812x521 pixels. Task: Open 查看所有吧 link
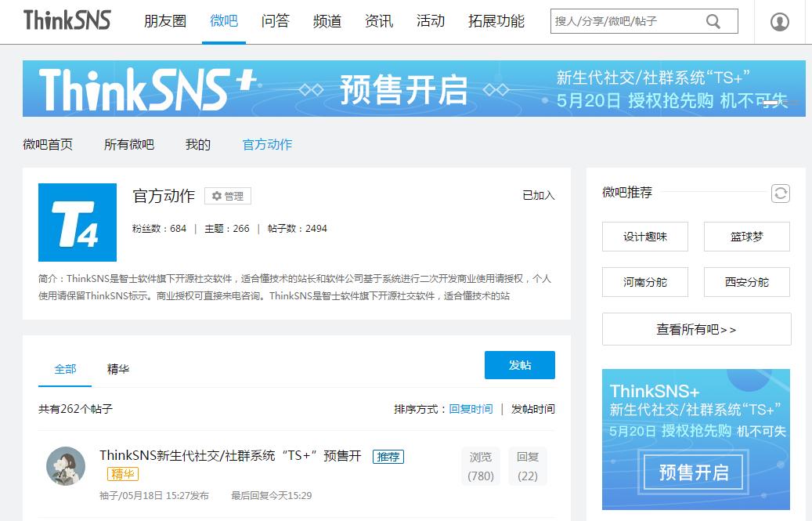(x=695, y=329)
